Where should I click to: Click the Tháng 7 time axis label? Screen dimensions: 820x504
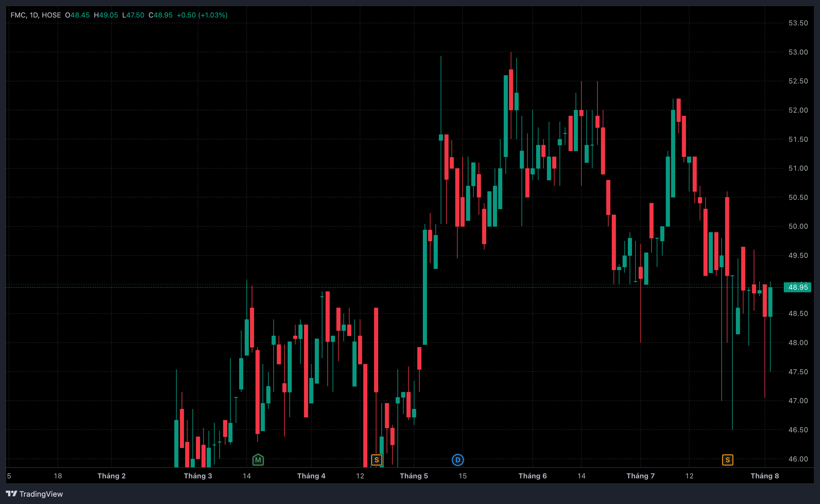coord(641,476)
